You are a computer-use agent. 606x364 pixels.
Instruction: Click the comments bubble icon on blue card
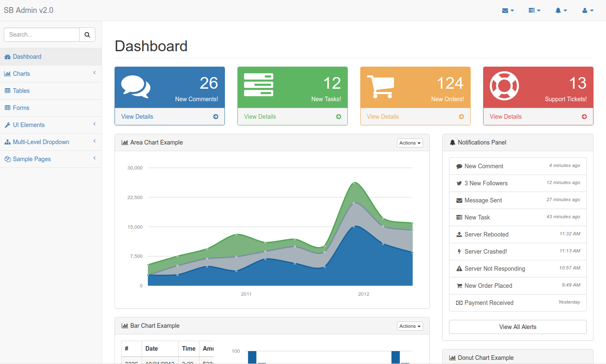(x=136, y=87)
